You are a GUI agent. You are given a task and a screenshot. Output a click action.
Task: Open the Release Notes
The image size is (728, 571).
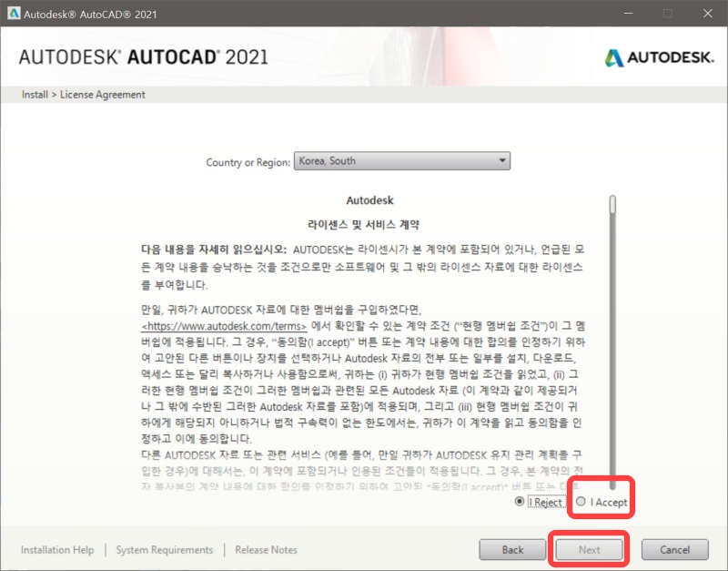265,549
